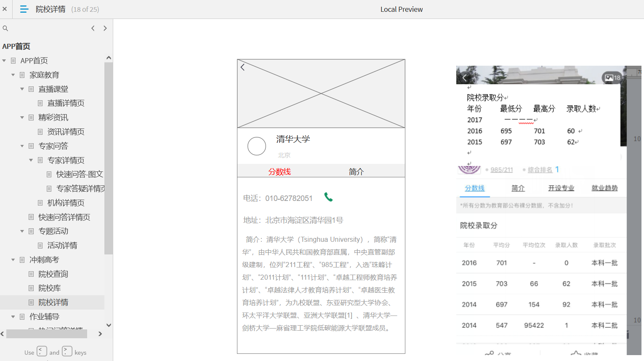The height and width of the screenshot is (361, 644).
Task: Open the 专家答疑详情 page
Action: click(x=80, y=189)
